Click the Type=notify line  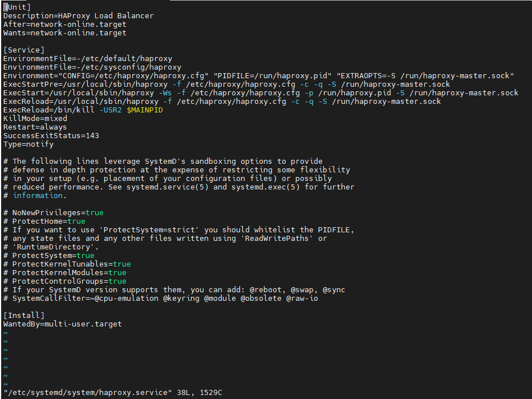(x=29, y=144)
